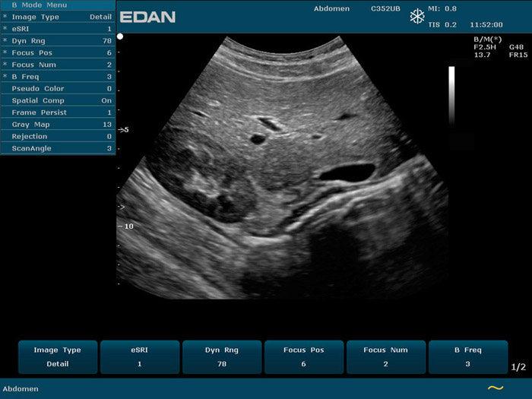Image resolution: width=532 pixels, height=399 pixels.
Task: Select Frame Persist menu row
Action: [58, 112]
